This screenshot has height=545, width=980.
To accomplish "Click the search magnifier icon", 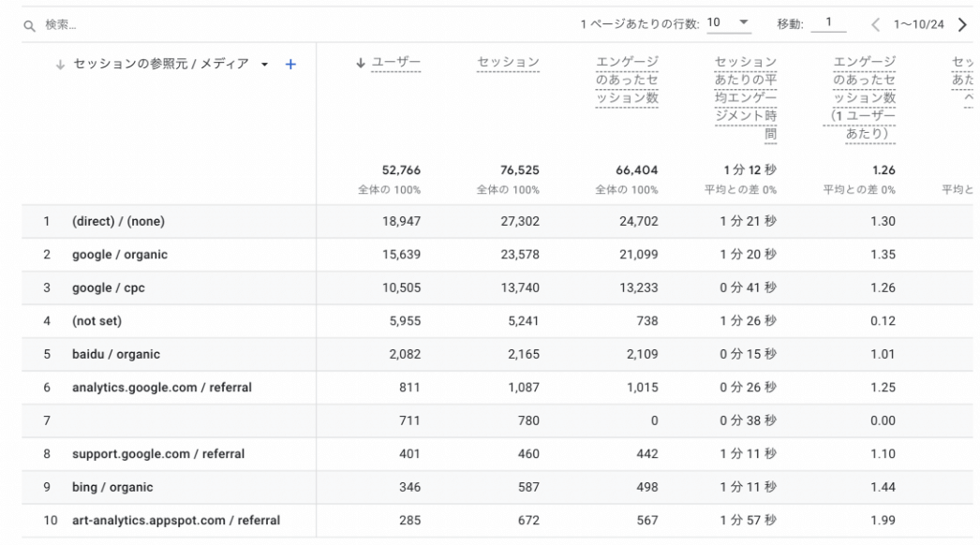I will (29, 26).
